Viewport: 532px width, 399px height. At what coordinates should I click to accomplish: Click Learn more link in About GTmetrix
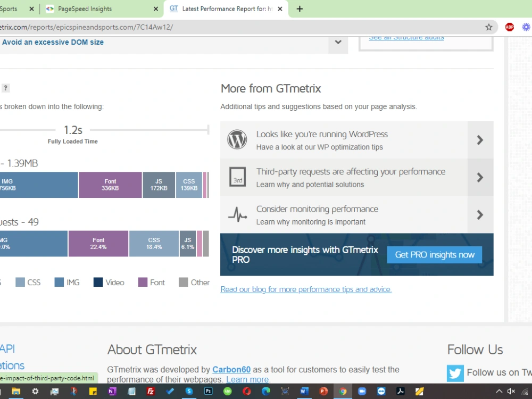(x=247, y=379)
